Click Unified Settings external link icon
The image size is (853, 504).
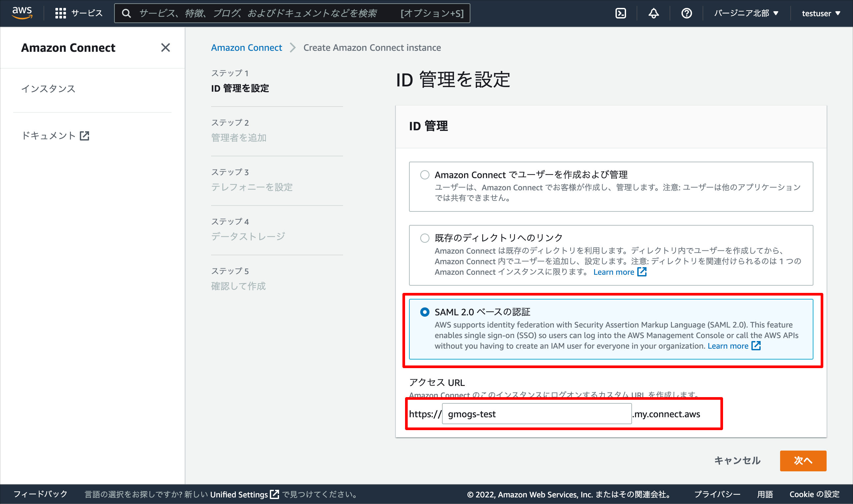(x=274, y=494)
